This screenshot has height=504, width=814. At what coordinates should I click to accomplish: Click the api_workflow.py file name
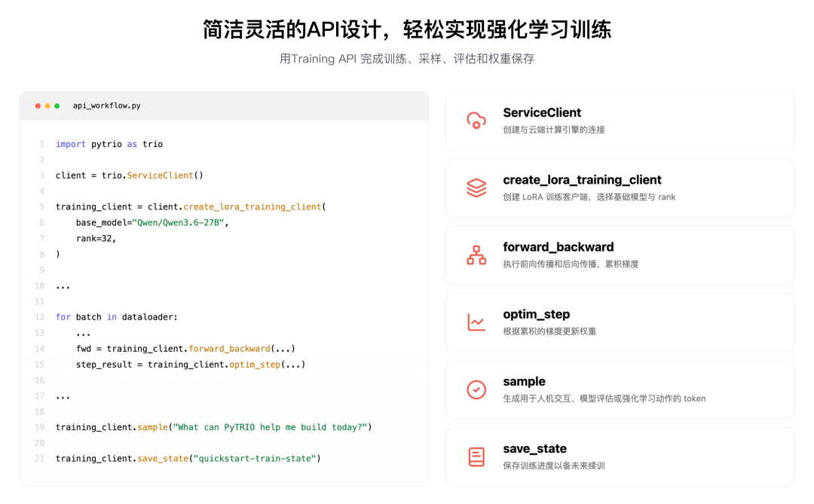pos(107,106)
